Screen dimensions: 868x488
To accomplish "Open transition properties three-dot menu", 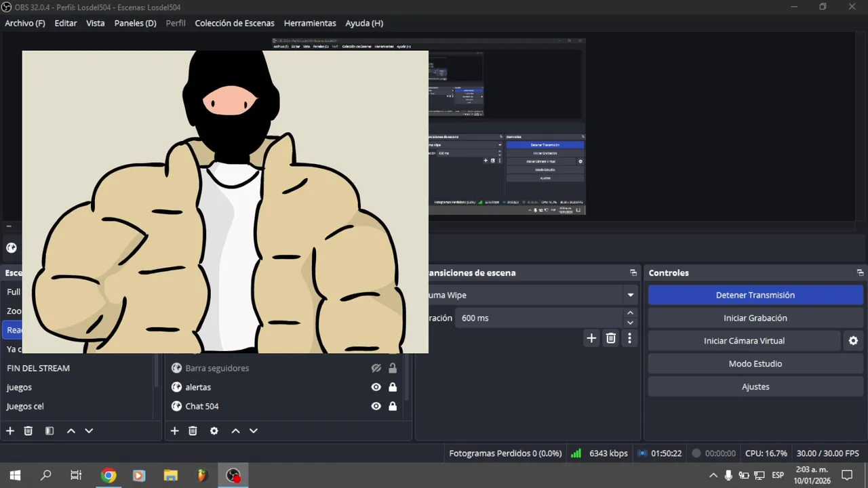I will pos(630,338).
